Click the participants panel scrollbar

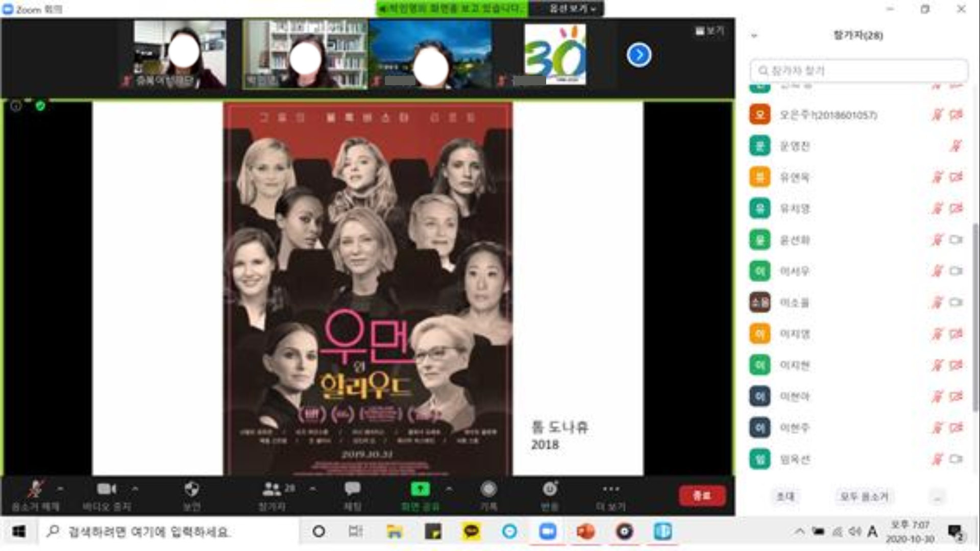tap(975, 316)
